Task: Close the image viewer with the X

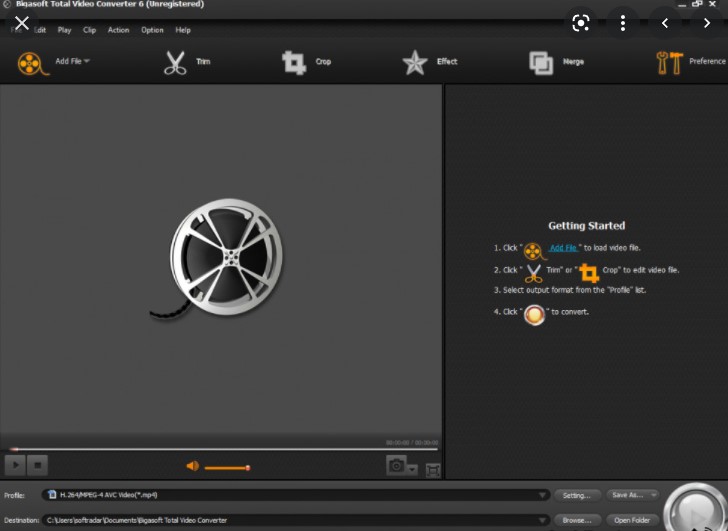Action: click(x=22, y=23)
